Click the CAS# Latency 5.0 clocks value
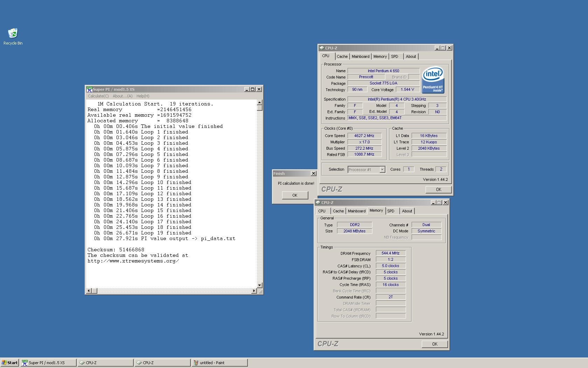Image resolution: width=588 pixels, height=368 pixels. 391,266
